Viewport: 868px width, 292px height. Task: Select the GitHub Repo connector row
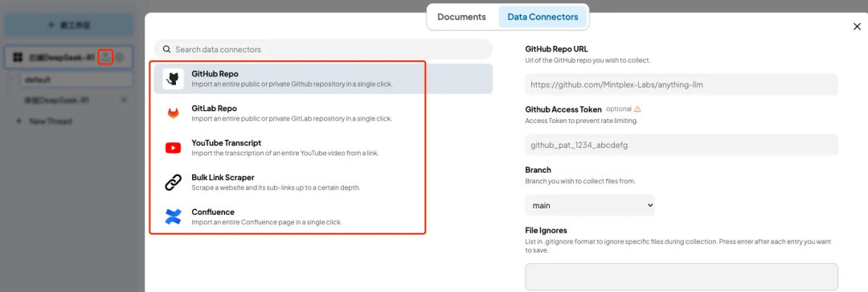pyautogui.click(x=323, y=79)
